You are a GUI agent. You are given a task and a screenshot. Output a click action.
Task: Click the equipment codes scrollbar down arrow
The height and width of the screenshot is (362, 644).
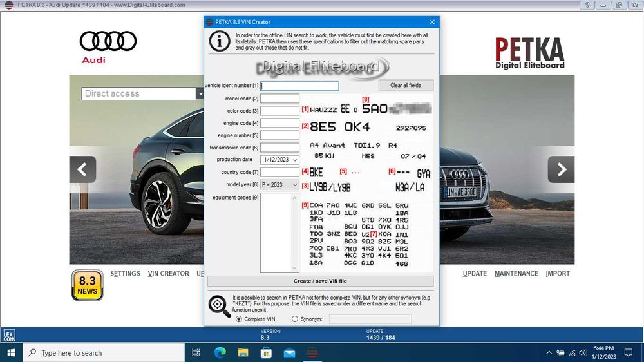pyautogui.click(x=294, y=269)
